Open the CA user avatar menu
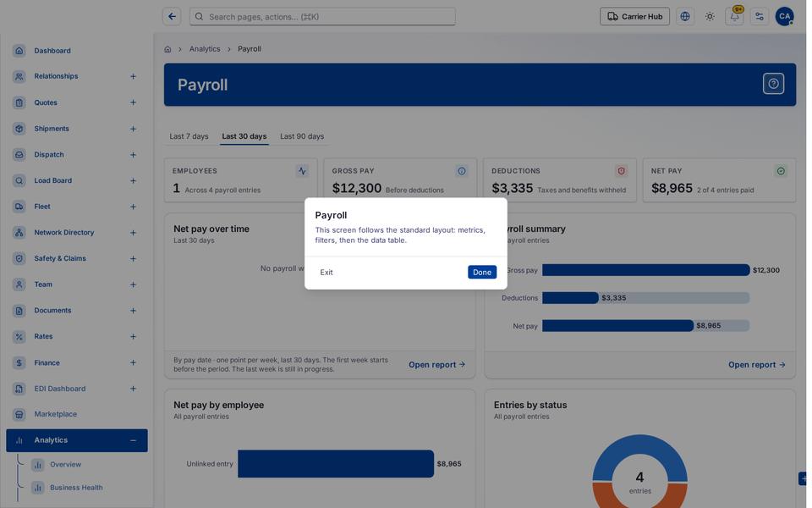Viewport: 812px width, 508px height. 784,17
